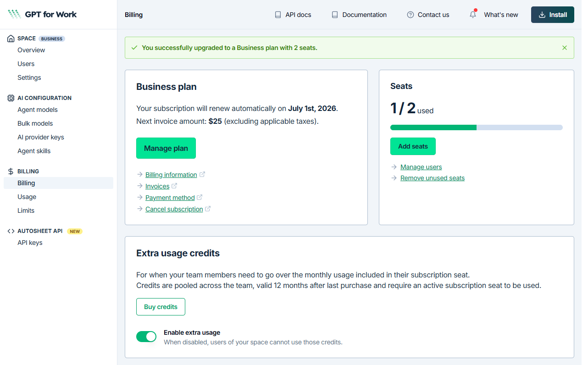Click the Seats card heading
This screenshot has width=588, height=365.
(401, 86)
